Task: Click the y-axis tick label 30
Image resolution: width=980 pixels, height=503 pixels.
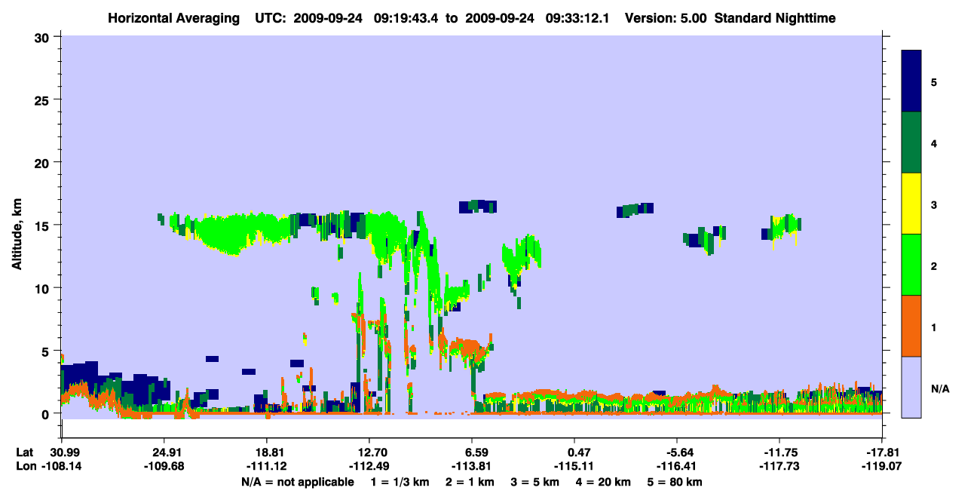Action: tap(42, 37)
